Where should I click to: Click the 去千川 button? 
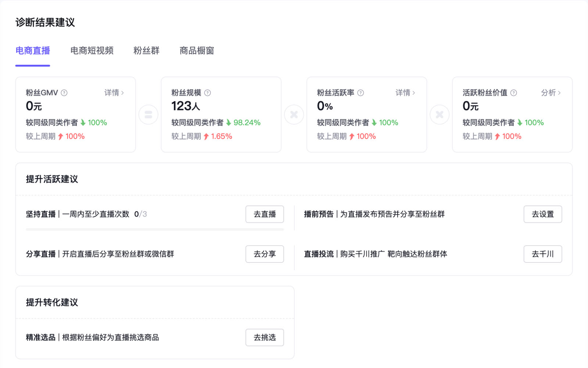point(542,254)
